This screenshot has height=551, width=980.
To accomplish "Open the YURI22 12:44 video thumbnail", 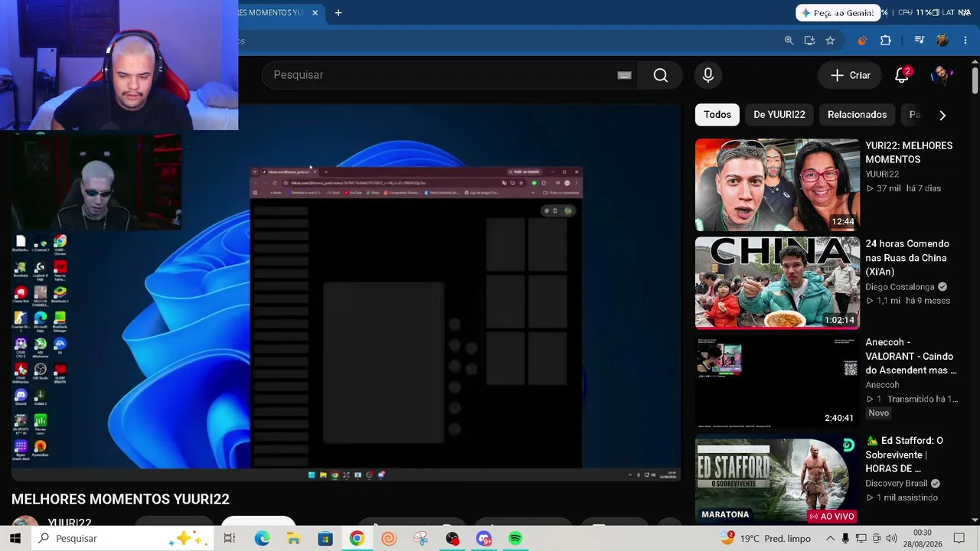I will [x=777, y=184].
